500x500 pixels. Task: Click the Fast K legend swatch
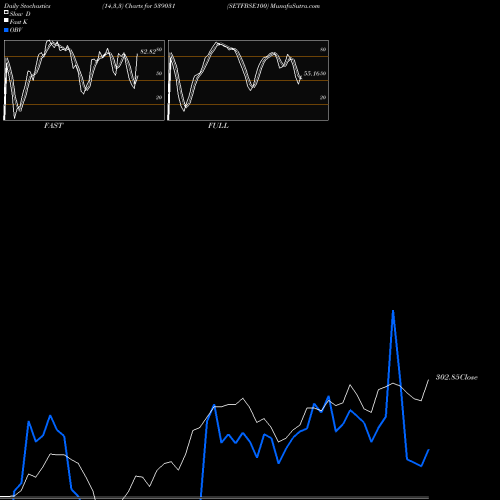(x=6, y=20)
